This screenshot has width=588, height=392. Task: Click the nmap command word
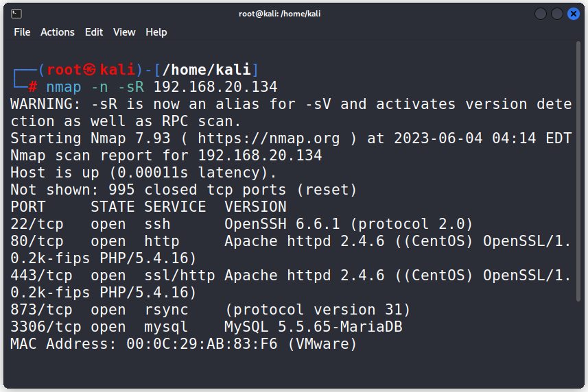point(63,87)
